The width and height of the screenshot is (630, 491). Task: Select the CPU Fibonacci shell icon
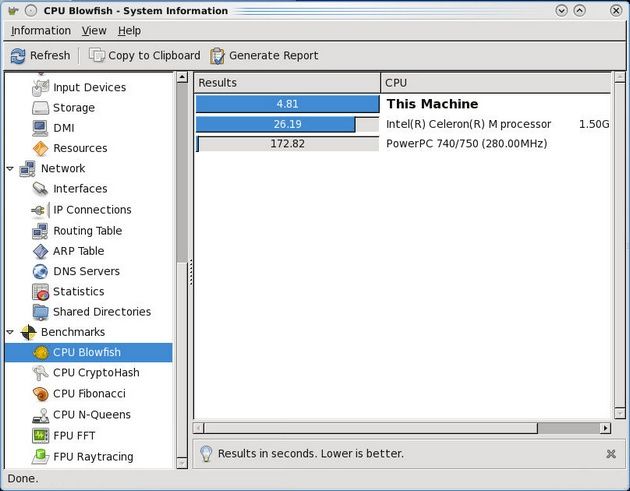coord(40,394)
